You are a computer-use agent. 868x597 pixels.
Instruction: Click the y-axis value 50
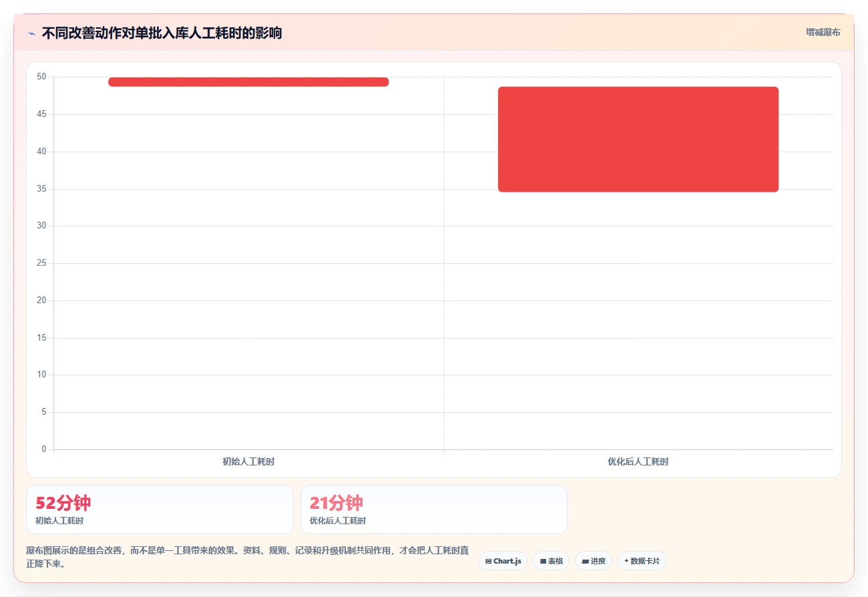pyautogui.click(x=41, y=77)
